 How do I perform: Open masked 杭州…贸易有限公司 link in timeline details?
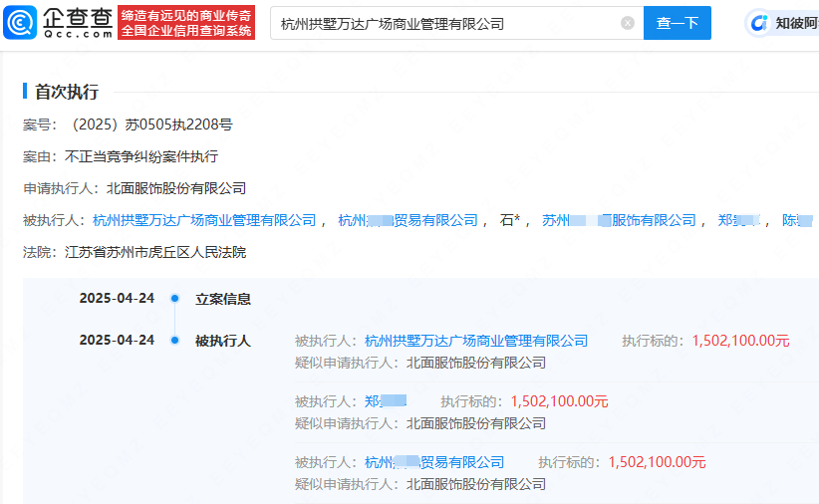[434, 462]
